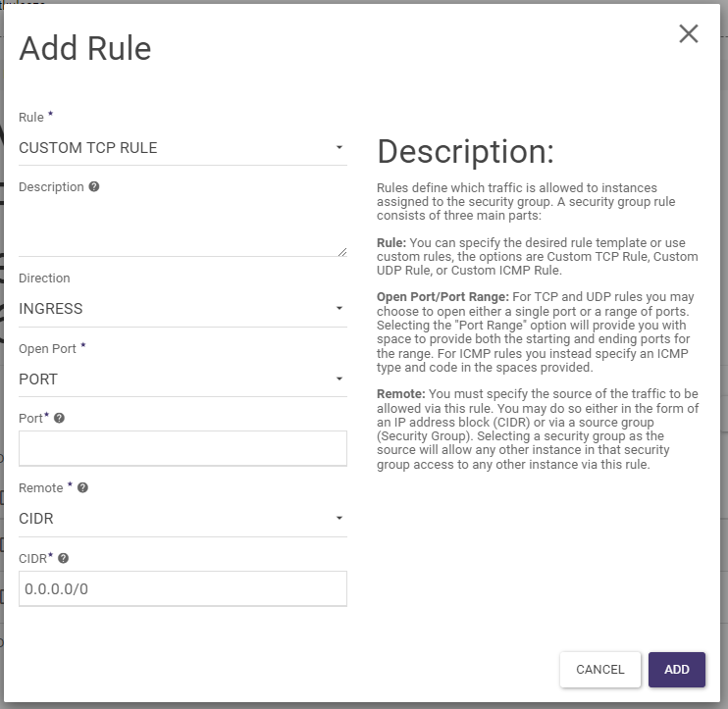
Task: Click the "Description:" heading in the help panel
Action: (x=465, y=151)
